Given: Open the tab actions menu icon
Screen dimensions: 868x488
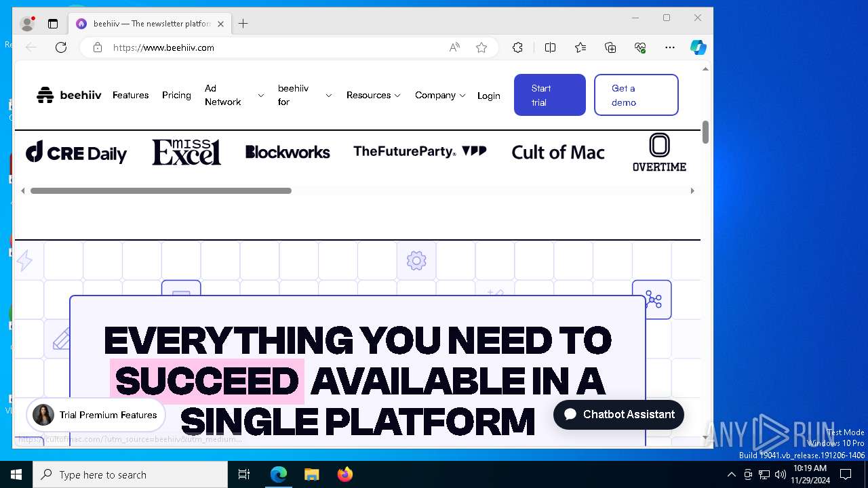Looking at the screenshot, I should (x=53, y=24).
